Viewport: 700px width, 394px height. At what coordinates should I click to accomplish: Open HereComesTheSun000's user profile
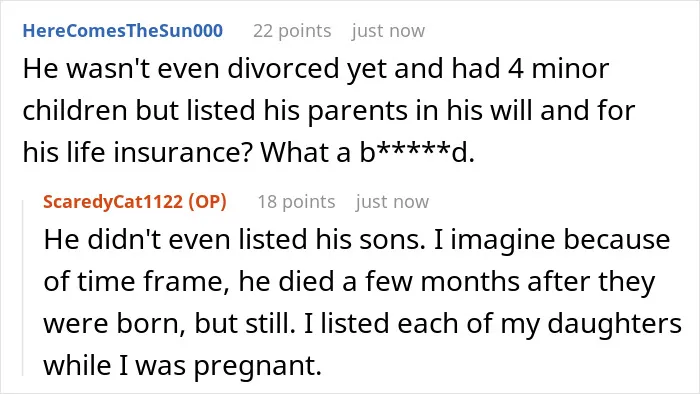(123, 31)
